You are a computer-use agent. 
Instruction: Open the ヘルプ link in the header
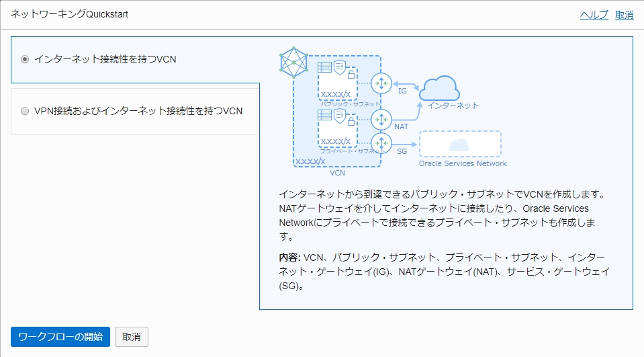click(594, 15)
